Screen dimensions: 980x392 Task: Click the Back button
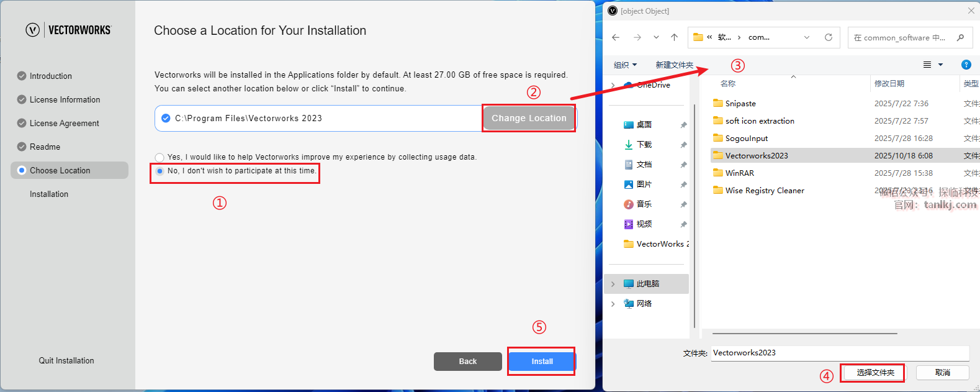(468, 361)
